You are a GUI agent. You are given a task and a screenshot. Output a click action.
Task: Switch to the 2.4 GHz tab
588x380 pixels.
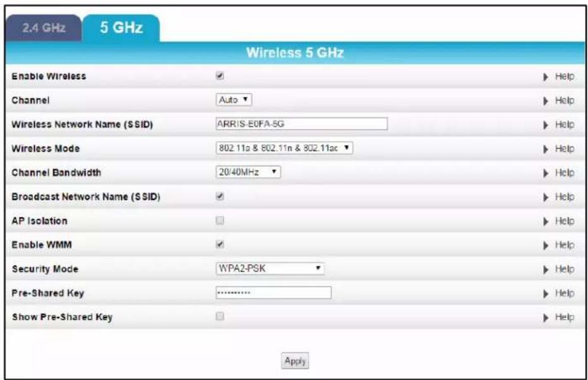[x=44, y=28]
